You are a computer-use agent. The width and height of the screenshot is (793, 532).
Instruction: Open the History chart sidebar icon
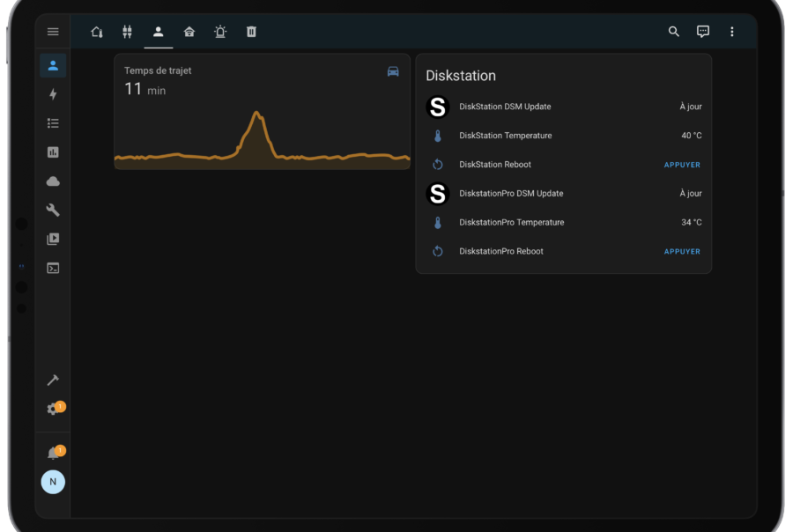(x=53, y=152)
